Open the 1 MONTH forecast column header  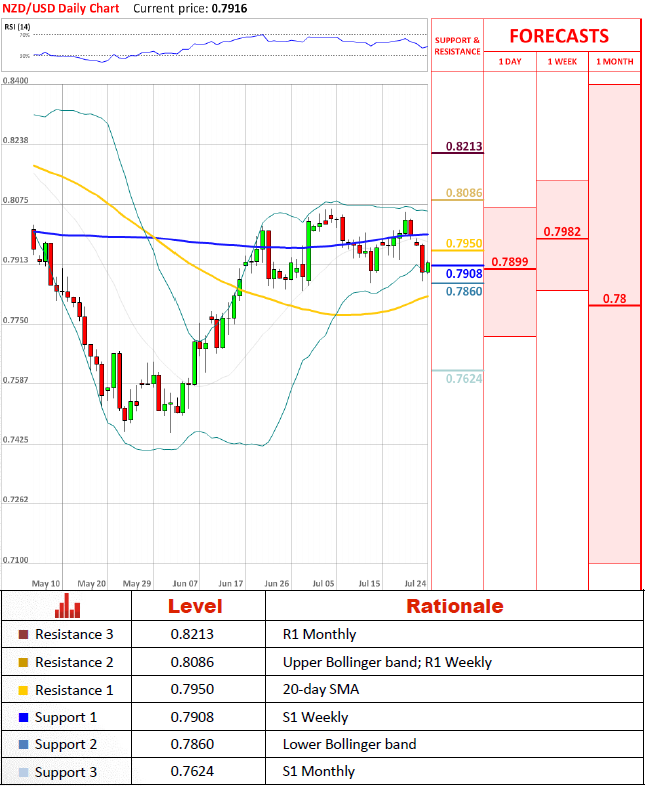[x=614, y=62]
